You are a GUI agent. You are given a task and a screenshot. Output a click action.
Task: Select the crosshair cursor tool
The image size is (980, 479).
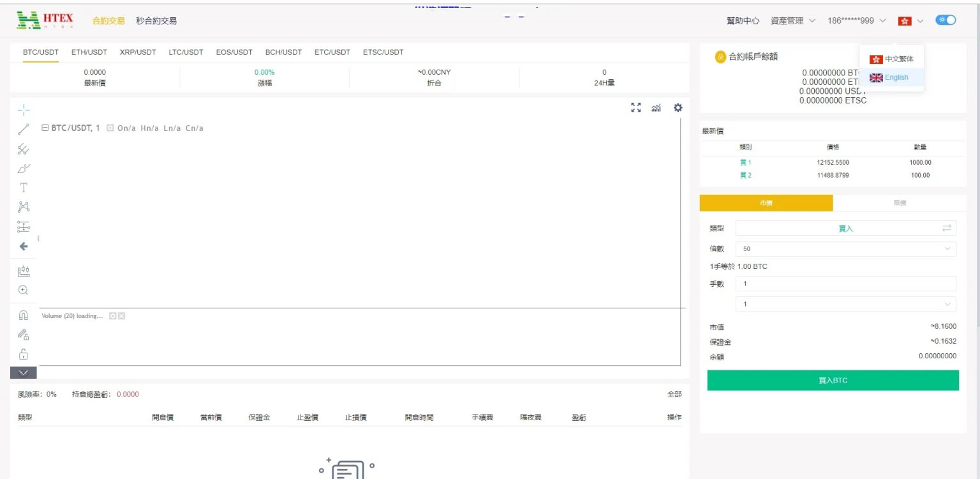click(x=24, y=110)
